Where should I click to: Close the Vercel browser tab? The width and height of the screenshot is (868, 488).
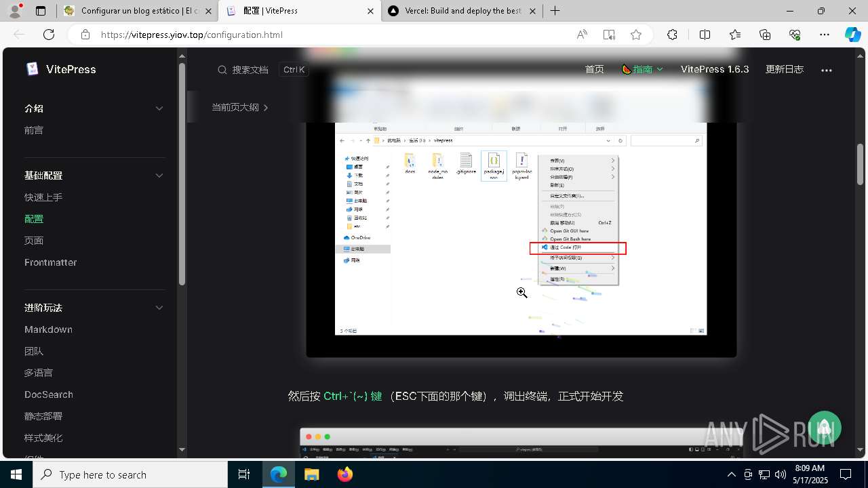point(532,11)
